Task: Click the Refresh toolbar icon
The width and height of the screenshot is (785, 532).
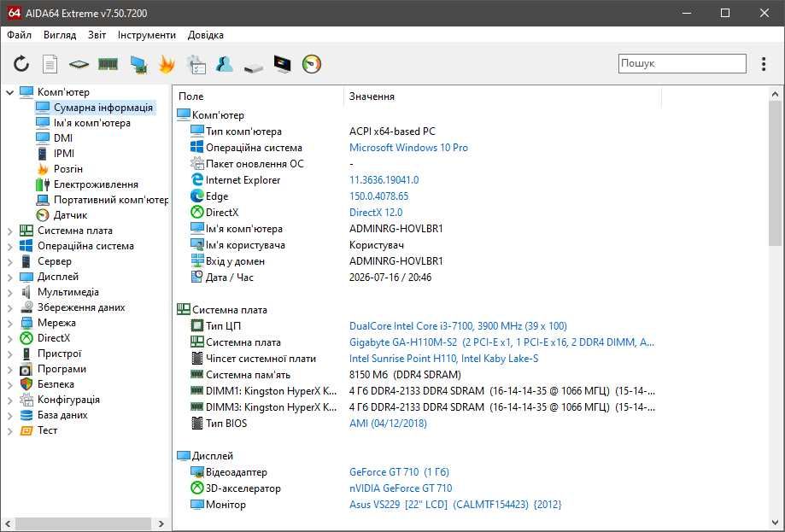Action: (x=21, y=64)
